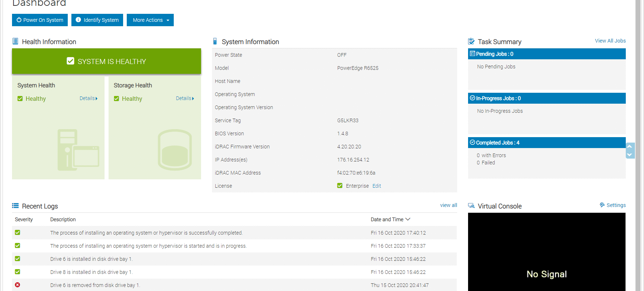Viewport: 644px width, 291px height.
Task: Select the model value PowerEdge R6525
Action: tap(358, 68)
